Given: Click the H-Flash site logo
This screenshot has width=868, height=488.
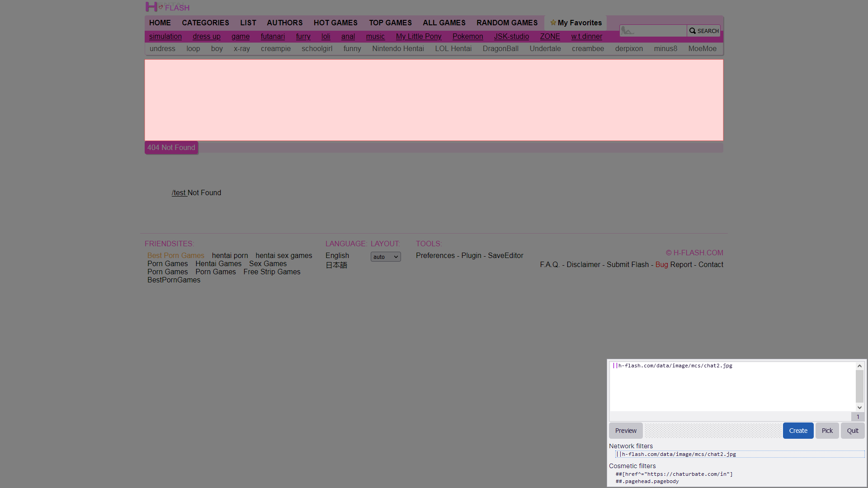Looking at the screenshot, I should pos(167,7).
